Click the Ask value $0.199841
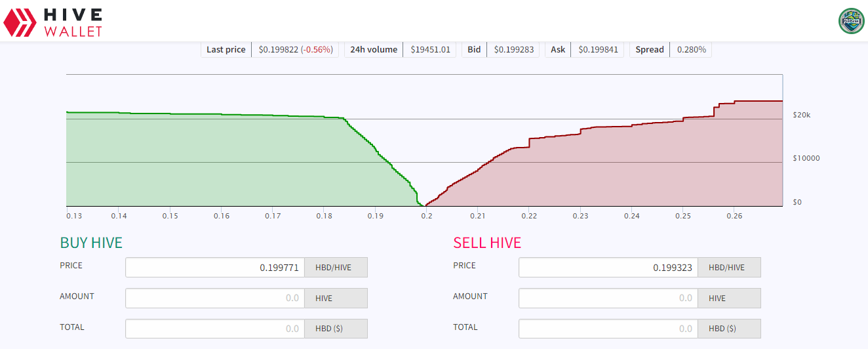Screen dimensions: 868x349 click(x=598, y=49)
